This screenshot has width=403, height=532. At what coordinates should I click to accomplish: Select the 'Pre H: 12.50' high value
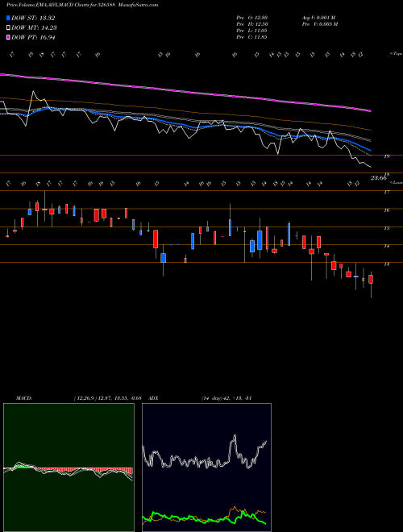(252, 24)
